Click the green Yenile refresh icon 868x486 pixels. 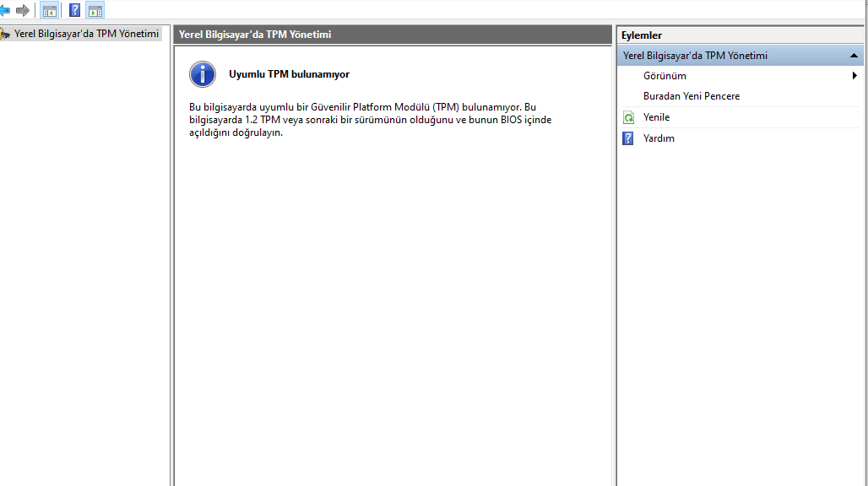(x=628, y=118)
